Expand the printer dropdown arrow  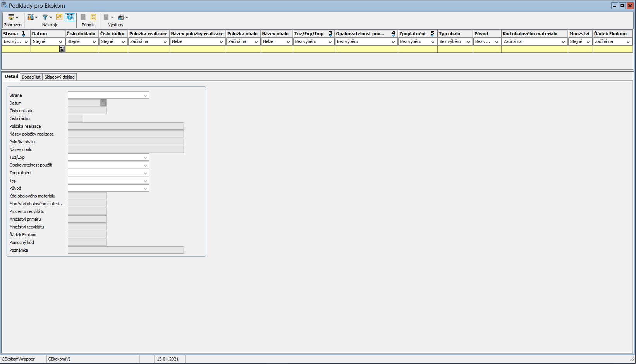tap(127, 17)
